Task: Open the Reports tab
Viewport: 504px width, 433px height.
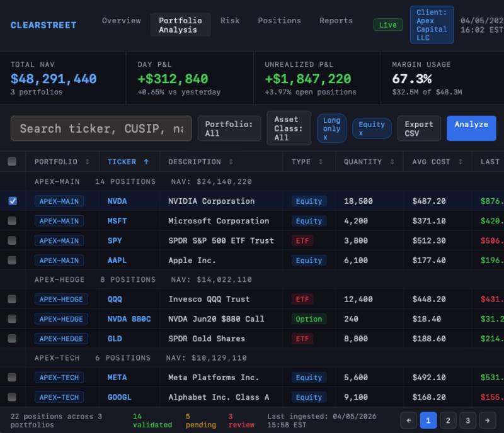Action: 336,21
